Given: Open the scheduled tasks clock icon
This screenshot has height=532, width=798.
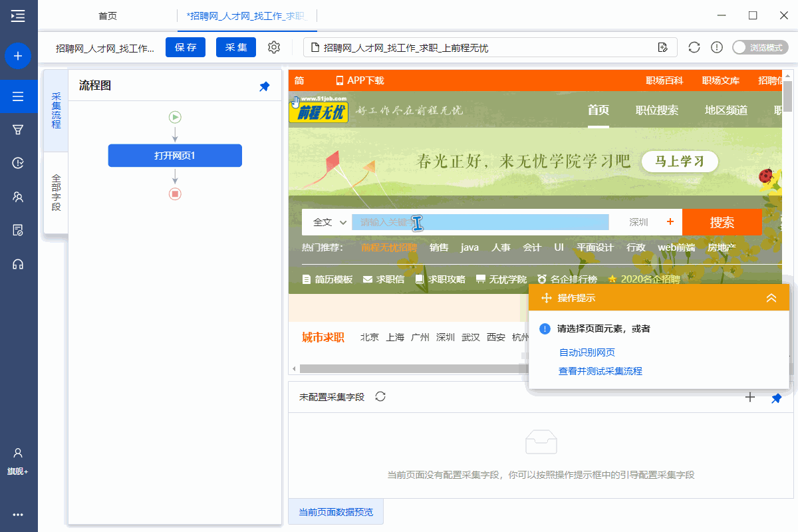Looking at the screenshot, I should tap(18, 163).
